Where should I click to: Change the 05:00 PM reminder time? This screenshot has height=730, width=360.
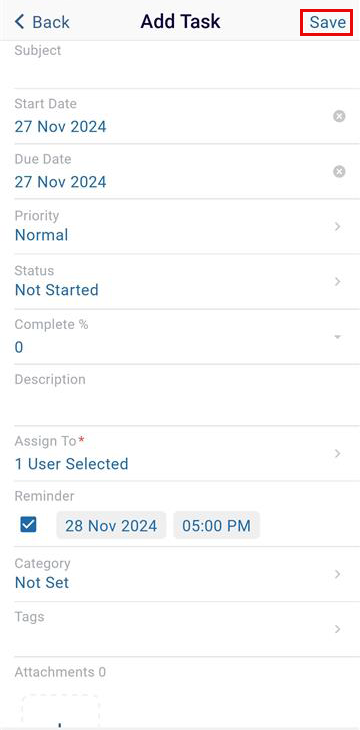tap(217, 526)
